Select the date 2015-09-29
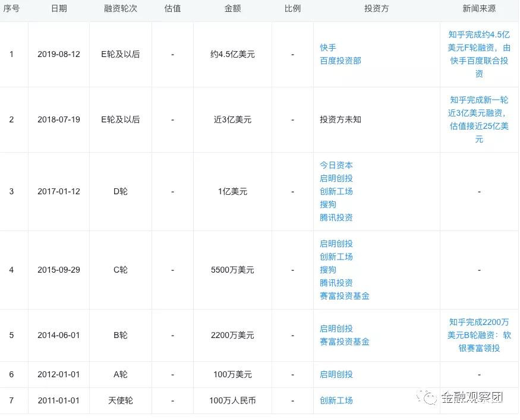 59,270
